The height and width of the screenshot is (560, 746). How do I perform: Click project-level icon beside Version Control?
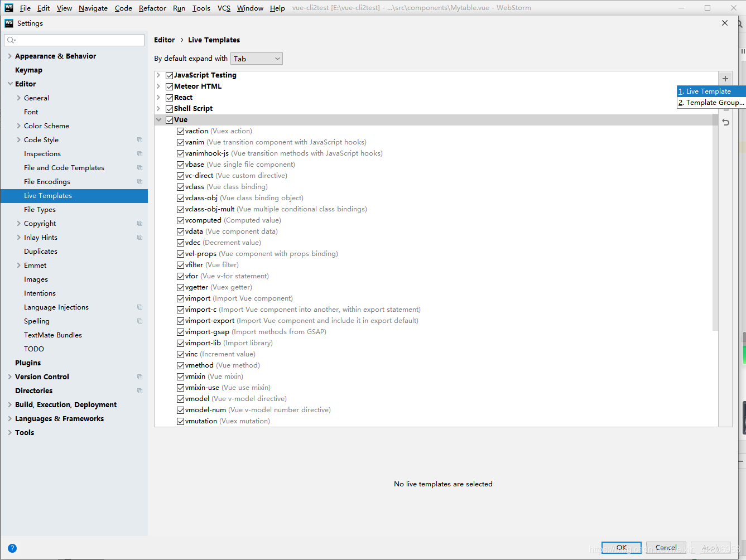[139, 377]
